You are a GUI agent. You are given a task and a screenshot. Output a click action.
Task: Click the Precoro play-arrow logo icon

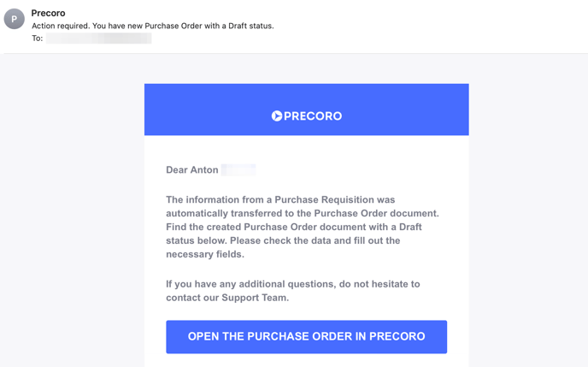coord(277,116)
